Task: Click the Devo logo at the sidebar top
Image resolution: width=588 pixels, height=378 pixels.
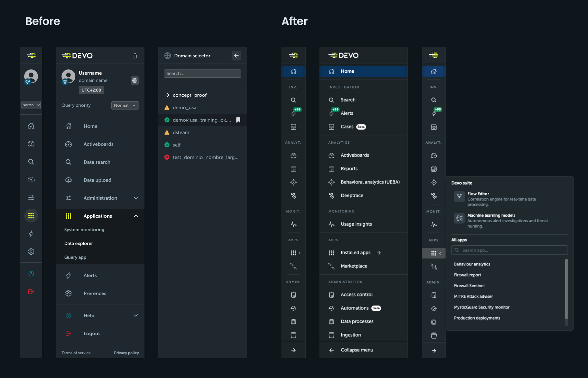Action: (x=31, y=55)
